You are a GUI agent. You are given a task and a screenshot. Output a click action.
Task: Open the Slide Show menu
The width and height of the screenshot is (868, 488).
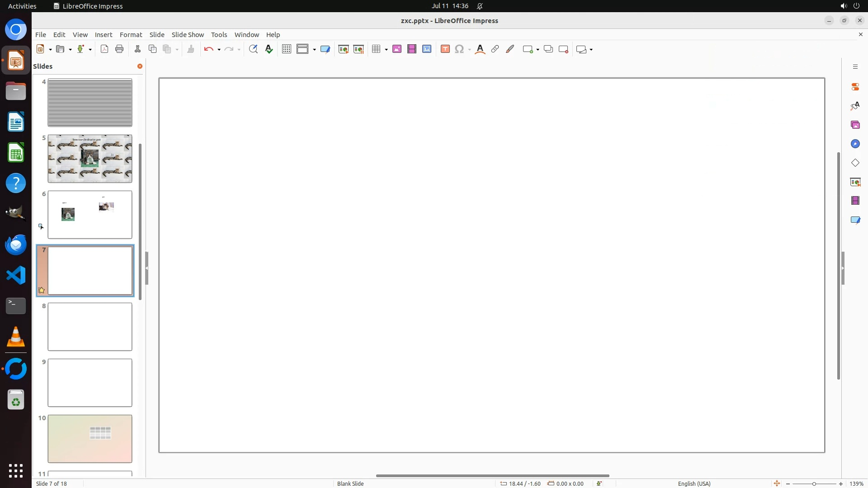click(188, 35)
